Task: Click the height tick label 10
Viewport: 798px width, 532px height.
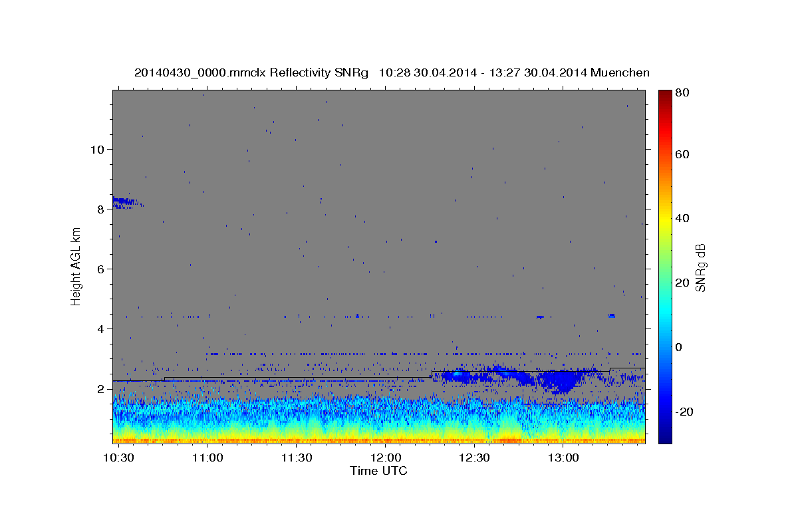Action: [x=98, y=149]
